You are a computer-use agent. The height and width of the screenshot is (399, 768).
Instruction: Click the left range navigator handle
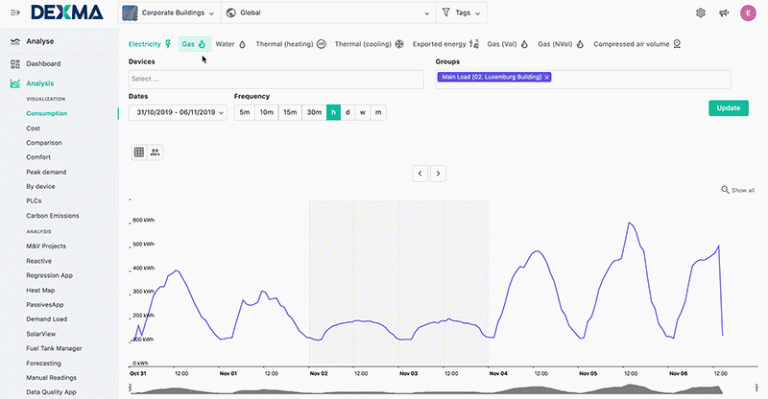point(130,388)
